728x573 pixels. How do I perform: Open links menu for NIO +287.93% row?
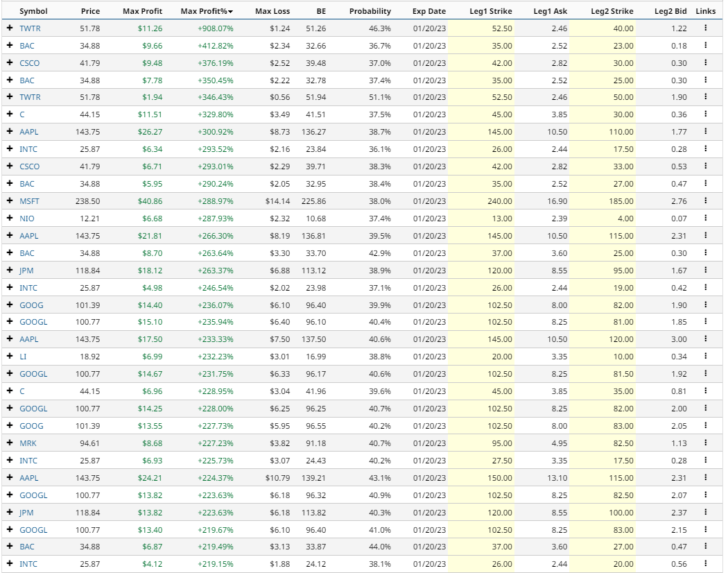coord(705,218)
